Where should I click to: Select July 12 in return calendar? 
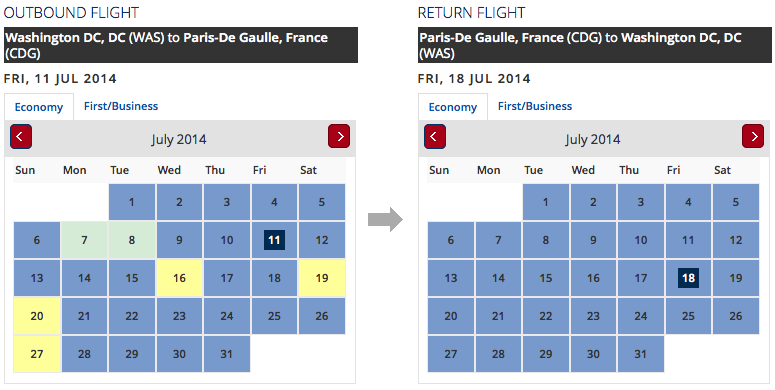point(735,240)
